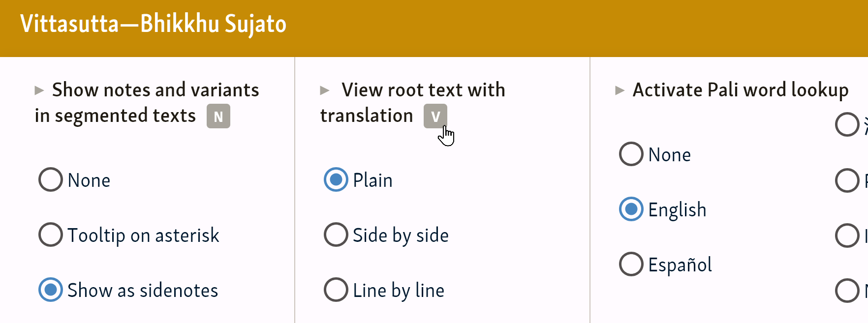Image resolution: width=868 pixels, height=323 pixels.
Task: Choose Side by side layout
Action: tap(336, 235)
